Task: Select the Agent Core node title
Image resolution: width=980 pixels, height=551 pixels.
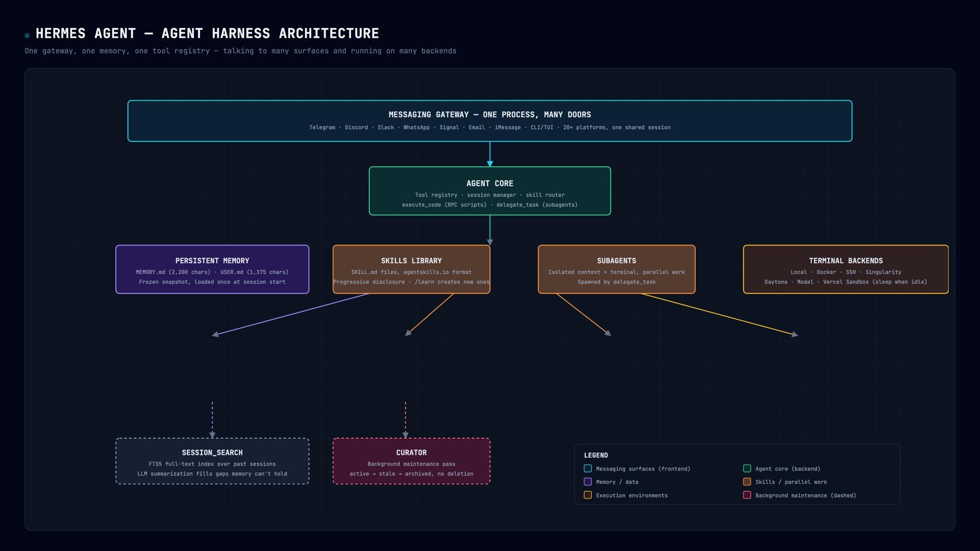Action: (489, 184)
